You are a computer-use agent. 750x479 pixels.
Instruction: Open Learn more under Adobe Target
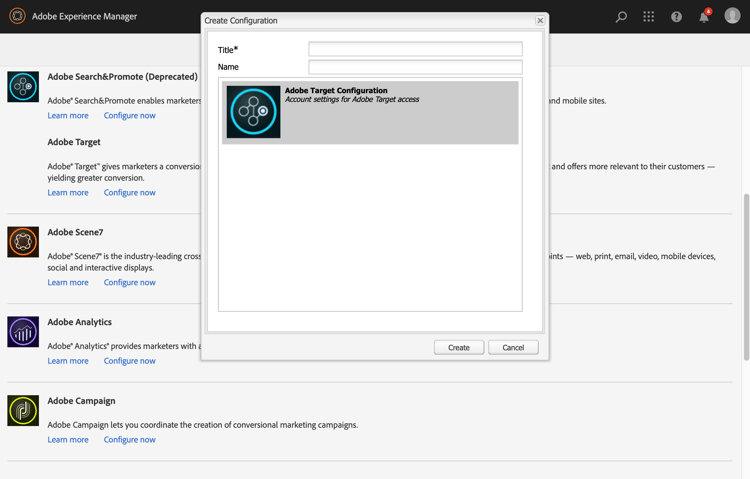tap(68, 192)
